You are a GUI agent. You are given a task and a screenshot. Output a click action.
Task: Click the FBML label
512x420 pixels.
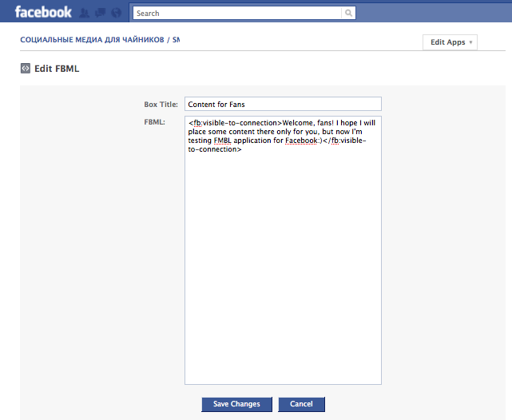click(154, 122)
